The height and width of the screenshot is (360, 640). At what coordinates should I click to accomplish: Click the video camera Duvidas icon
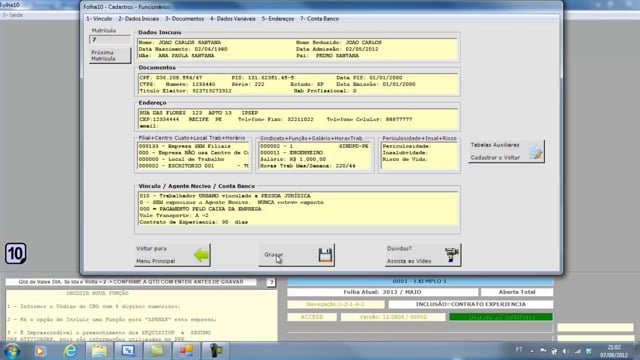pyautogui.click(x=452, y=255)
